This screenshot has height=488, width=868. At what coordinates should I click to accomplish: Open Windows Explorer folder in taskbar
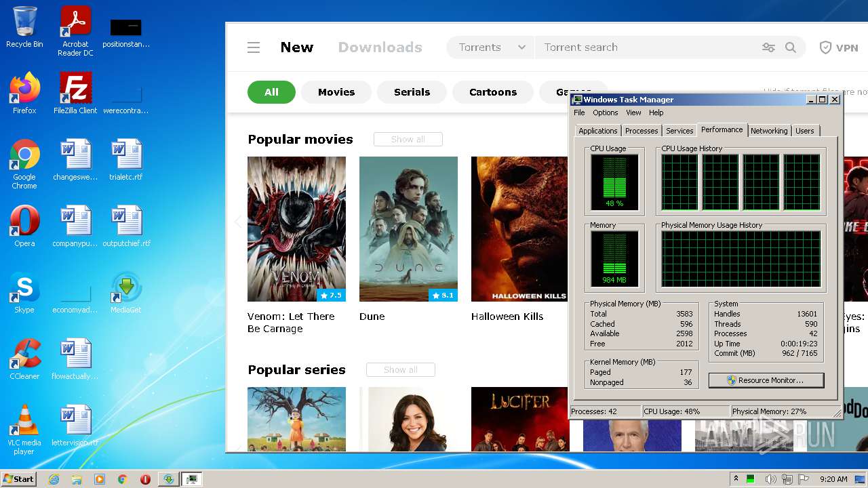(x=77, y=479)
